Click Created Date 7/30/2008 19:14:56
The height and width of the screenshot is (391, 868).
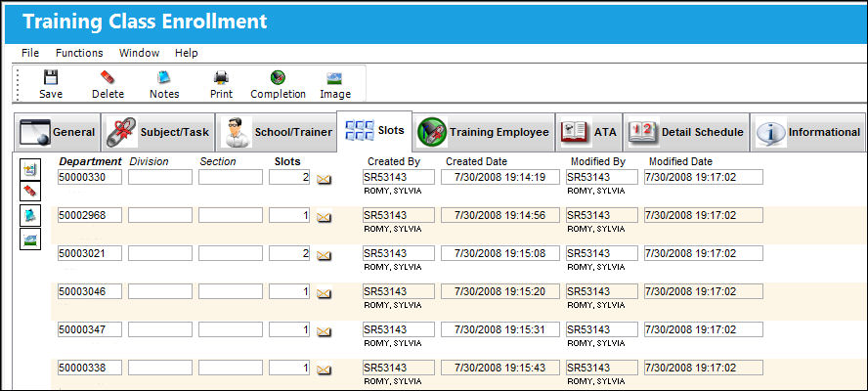pos(500,215)
